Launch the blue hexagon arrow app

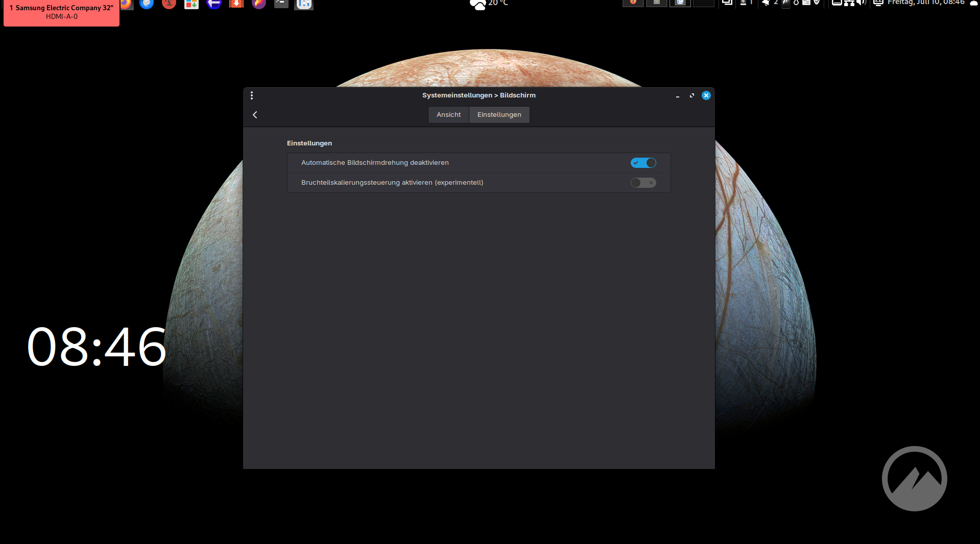(214, 4)
